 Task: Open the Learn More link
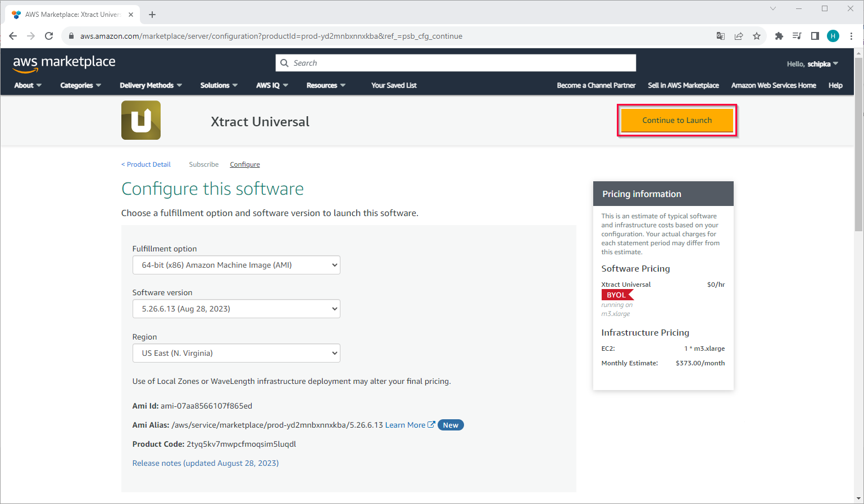click(x=405, y=425)
